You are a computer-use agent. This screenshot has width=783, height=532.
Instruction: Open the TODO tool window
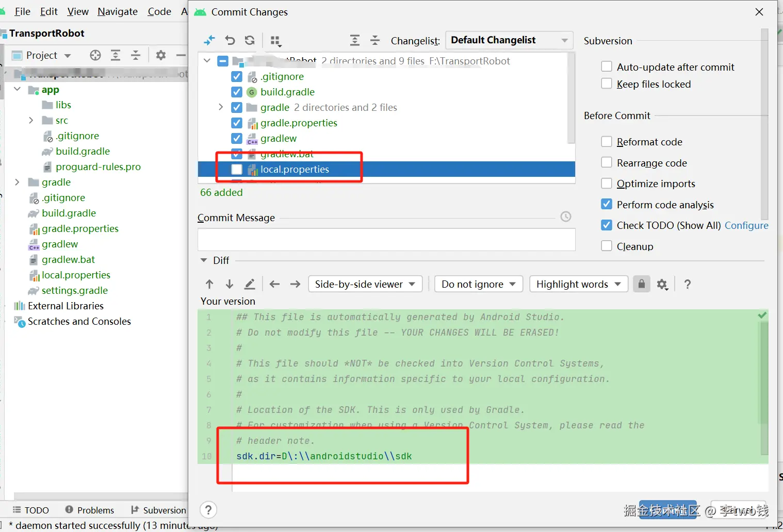tap(31, 510)
